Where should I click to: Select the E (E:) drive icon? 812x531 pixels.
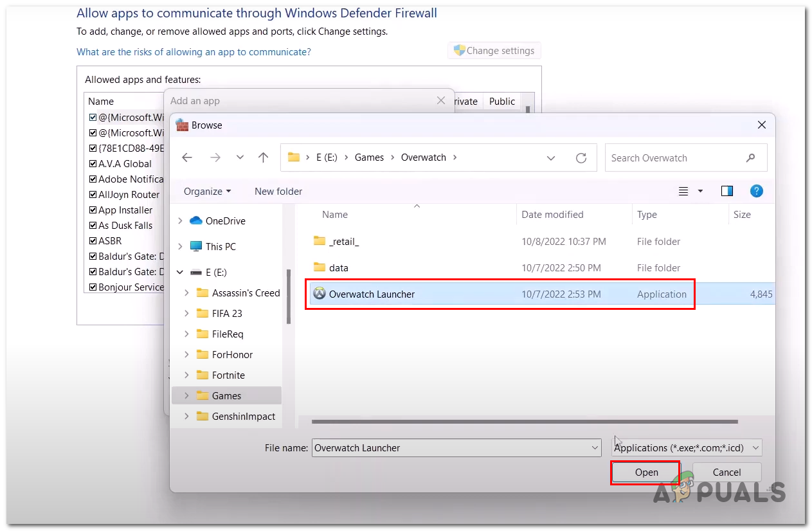196,272
